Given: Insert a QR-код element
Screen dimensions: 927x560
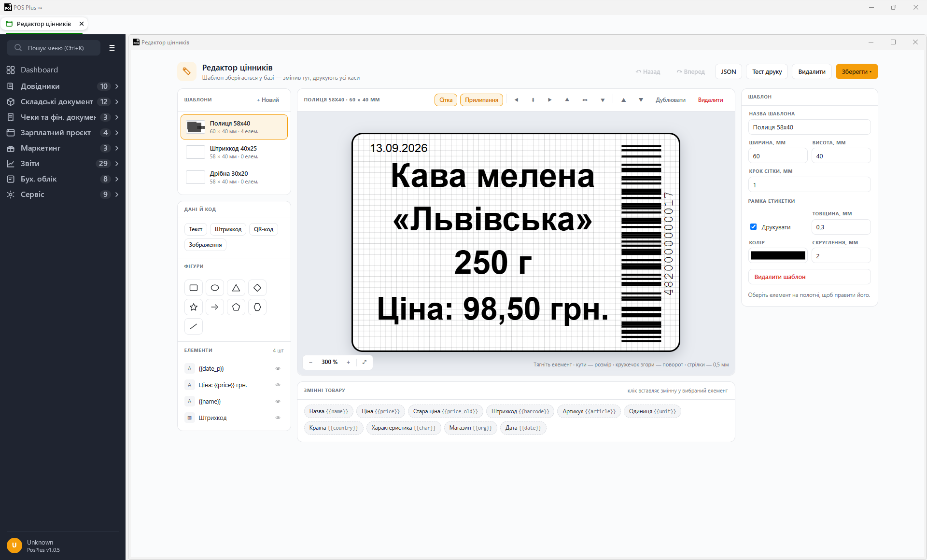Looking at the screenshot, I should [x=264, y=229].
